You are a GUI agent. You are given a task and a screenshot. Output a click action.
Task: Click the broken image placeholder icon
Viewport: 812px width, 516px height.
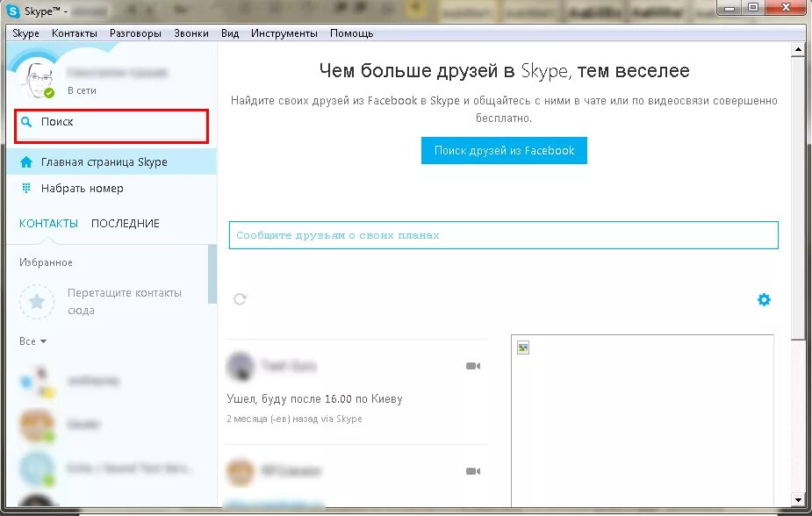(523, 348)
